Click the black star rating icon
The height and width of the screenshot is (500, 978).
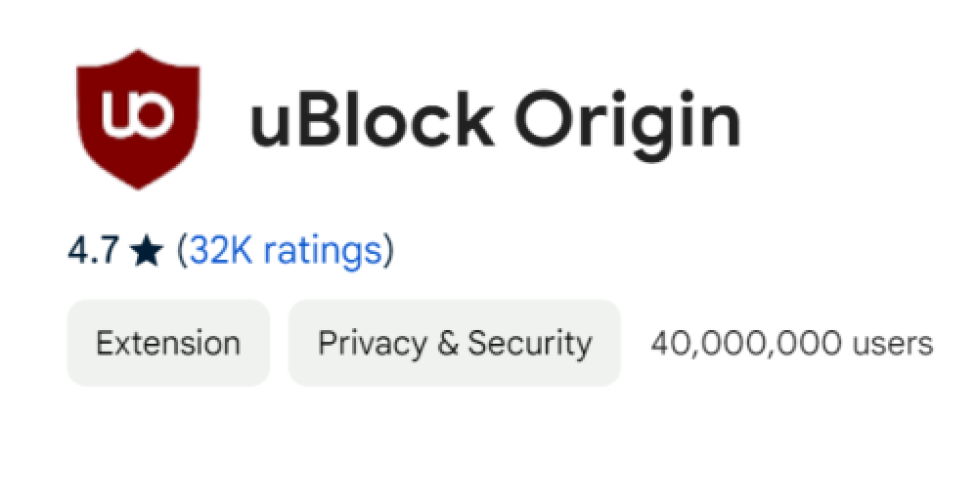pos(146,251)
